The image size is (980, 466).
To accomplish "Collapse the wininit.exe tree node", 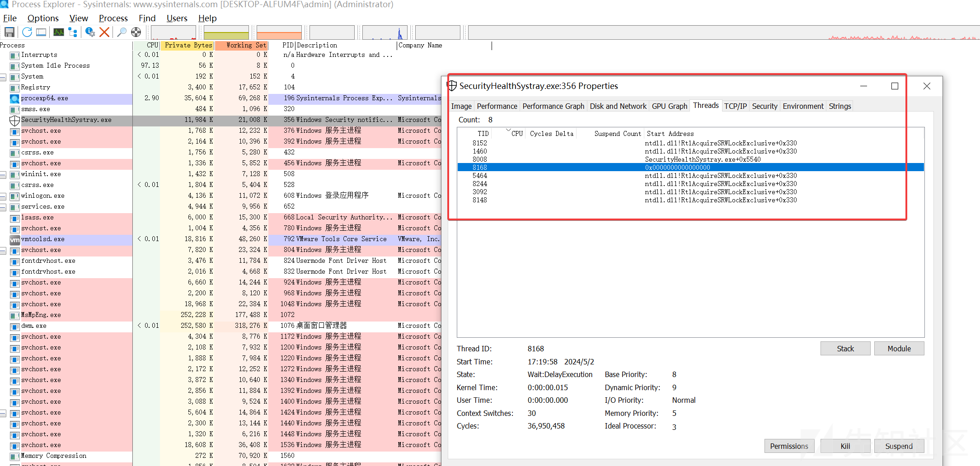I will tap(3, 174).
